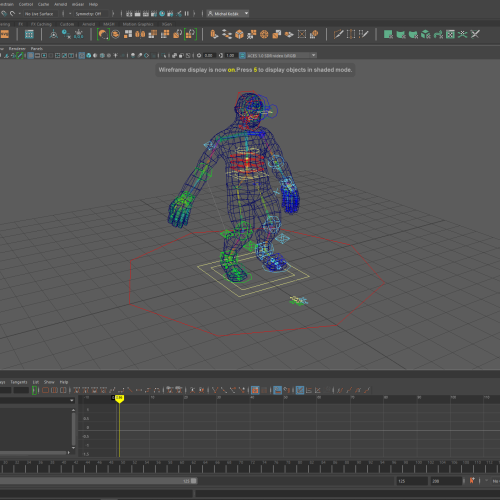
Task: Click the green UV Editor window icon
Action: [450, 34]
